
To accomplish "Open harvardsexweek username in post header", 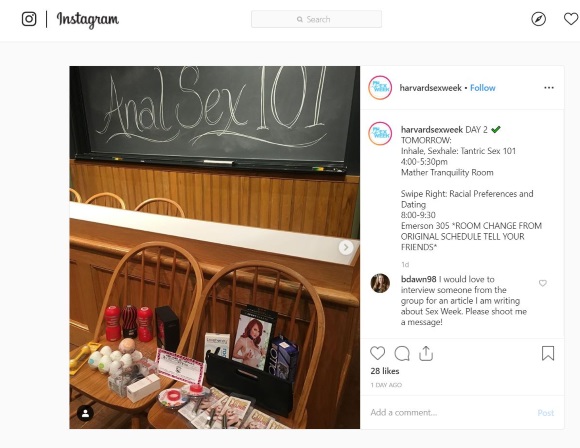I will (431, 88).
